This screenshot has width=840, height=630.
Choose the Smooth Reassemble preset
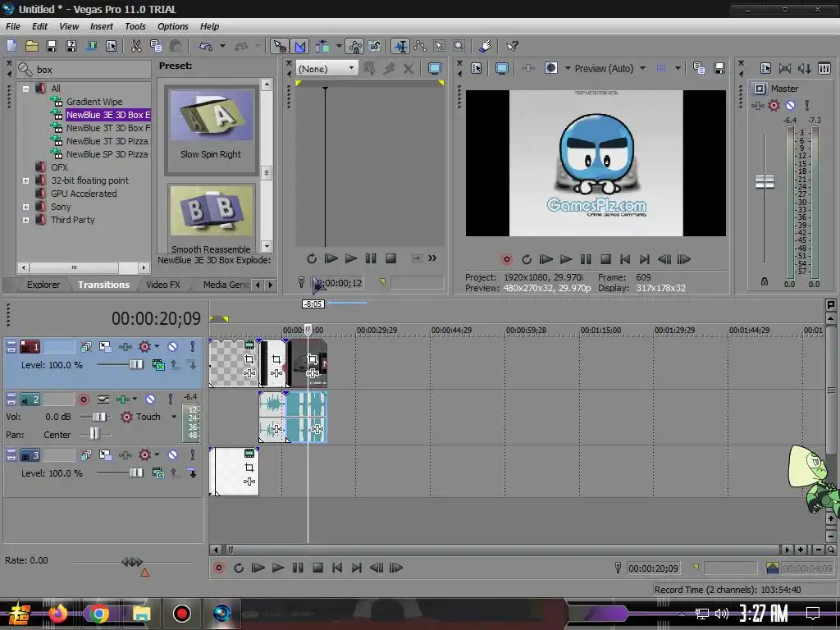tap(211, 219)
